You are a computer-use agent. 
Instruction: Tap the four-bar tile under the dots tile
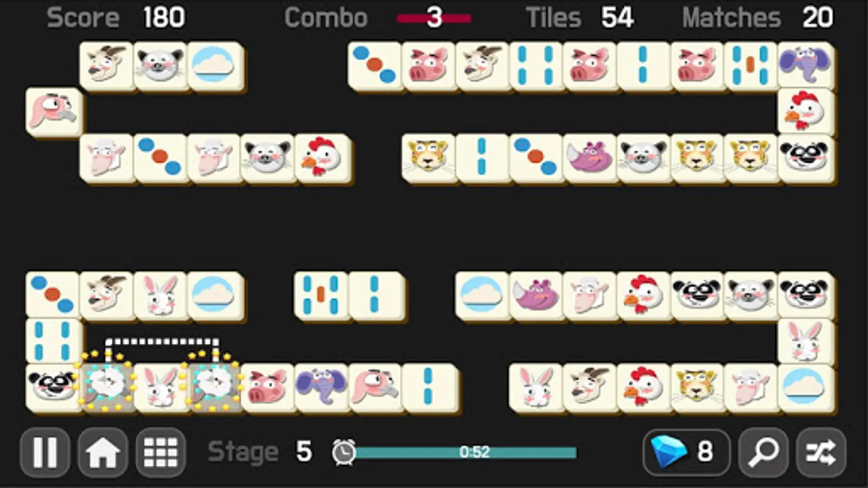(x=53, y=341)
